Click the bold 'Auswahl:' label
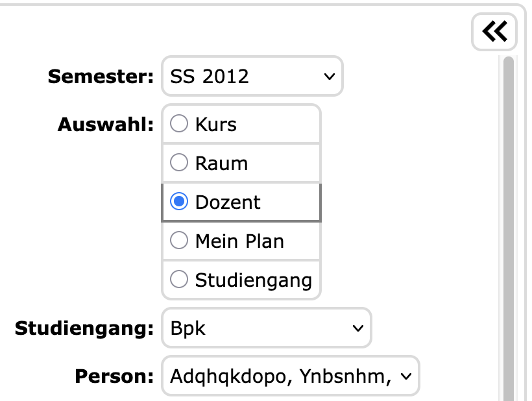 pos(105,124)
